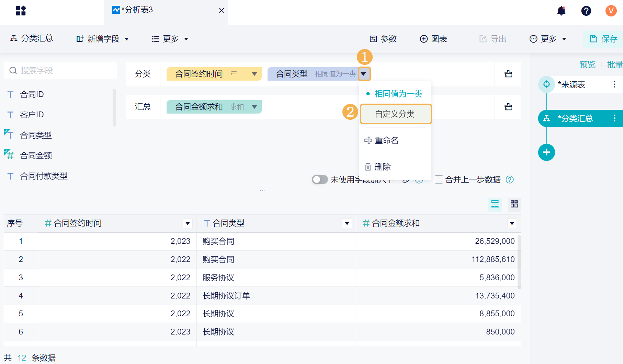Select 重命名 in the dropdown menu
This screenshot has height=364, width=623.
(x=386, y=140)
